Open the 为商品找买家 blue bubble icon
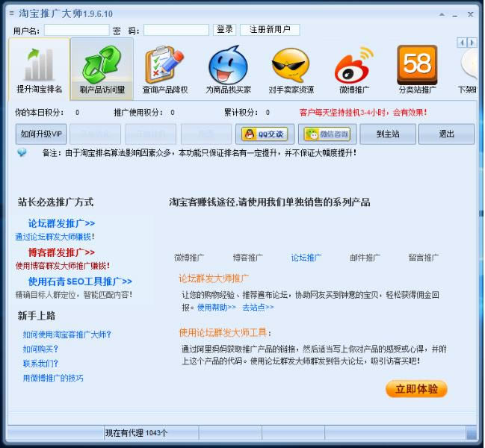This screenshot has width=485, height=448. (x=228, y=70)
